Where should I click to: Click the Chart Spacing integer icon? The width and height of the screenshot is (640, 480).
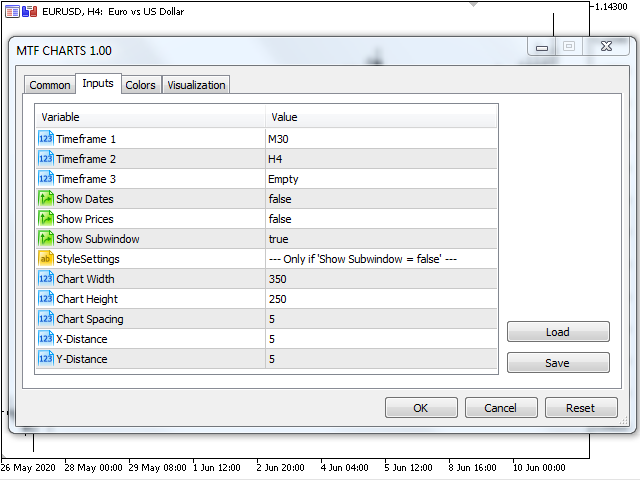coord(46,318)
